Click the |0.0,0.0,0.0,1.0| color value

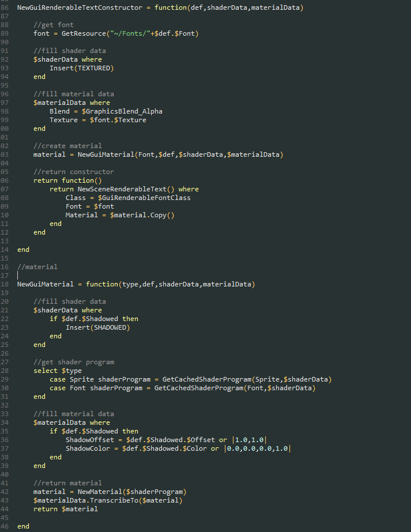[x=257, y=448]
